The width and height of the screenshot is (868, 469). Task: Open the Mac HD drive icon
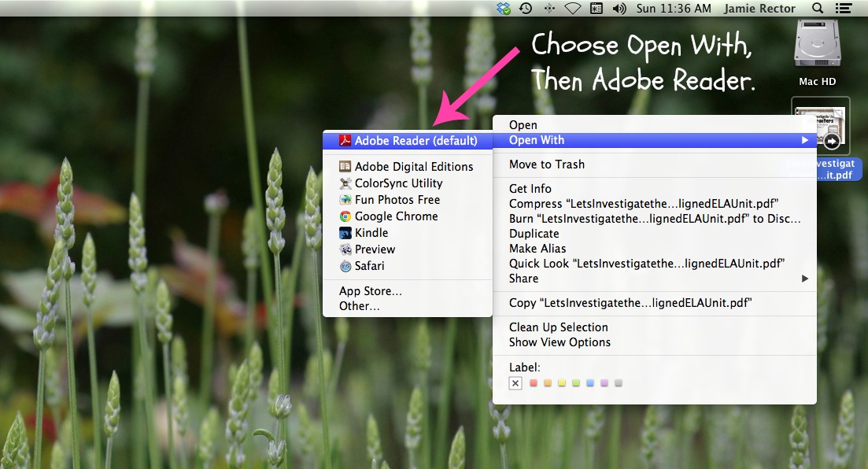[x=818, y=44]
